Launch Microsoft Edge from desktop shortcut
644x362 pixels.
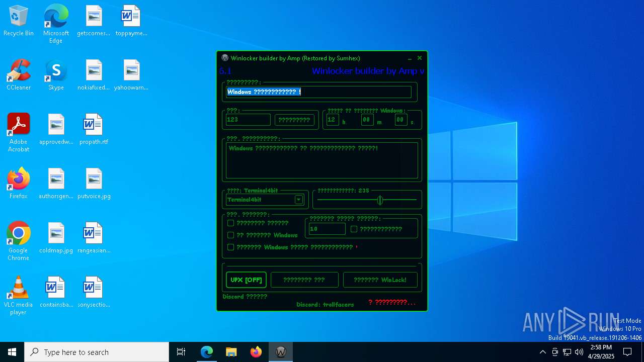click(x=56, y=24)
